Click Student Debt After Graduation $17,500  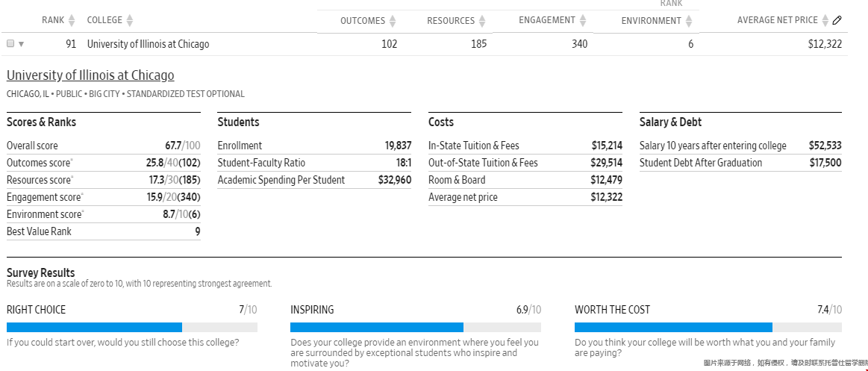click(825, 163)
